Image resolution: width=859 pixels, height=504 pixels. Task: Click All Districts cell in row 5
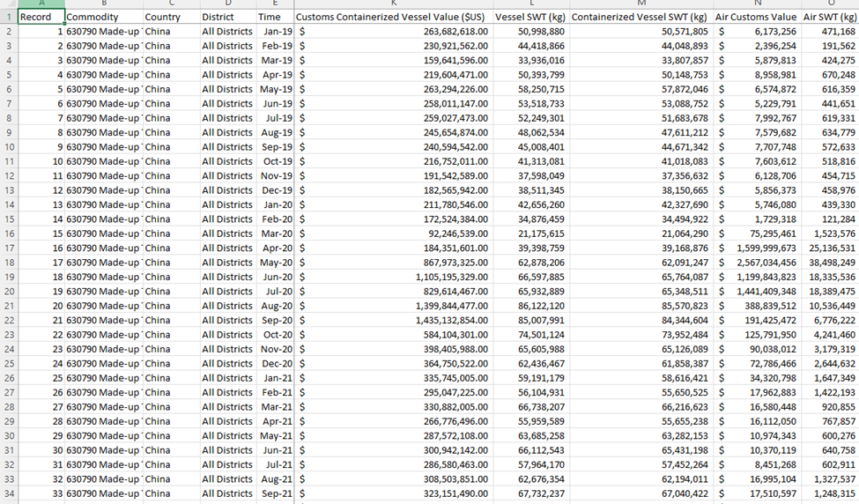228,75
